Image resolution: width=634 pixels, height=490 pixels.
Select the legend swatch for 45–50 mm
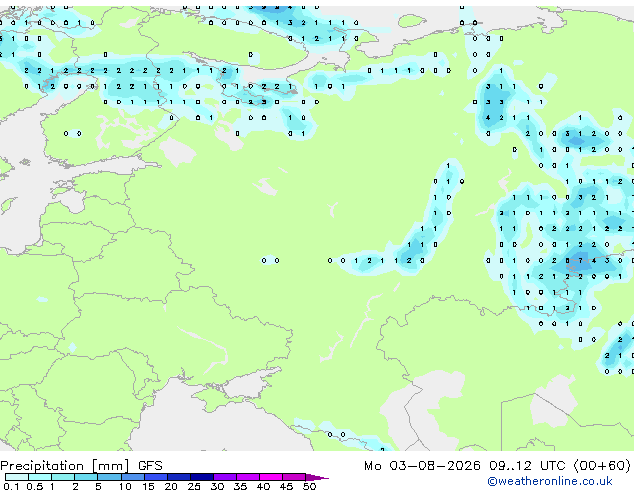[x=294, y=477]
